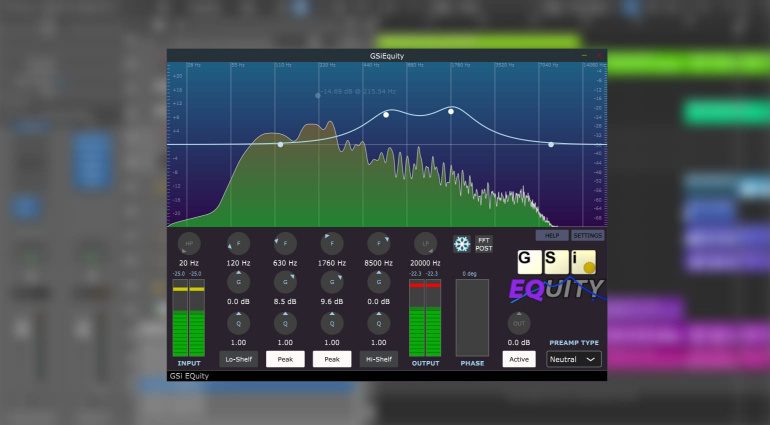Click the HP high-pass filter knob

(x=188, y=242)
